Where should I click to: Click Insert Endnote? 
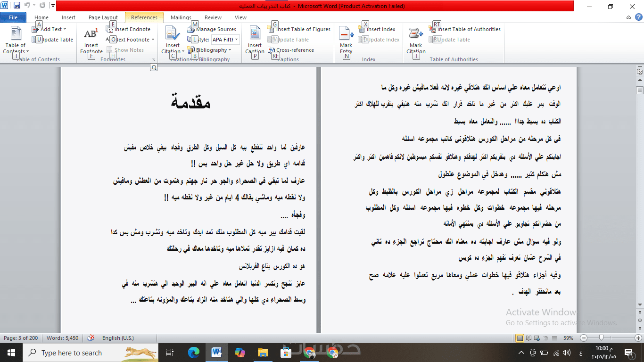[x=128, y=29]
